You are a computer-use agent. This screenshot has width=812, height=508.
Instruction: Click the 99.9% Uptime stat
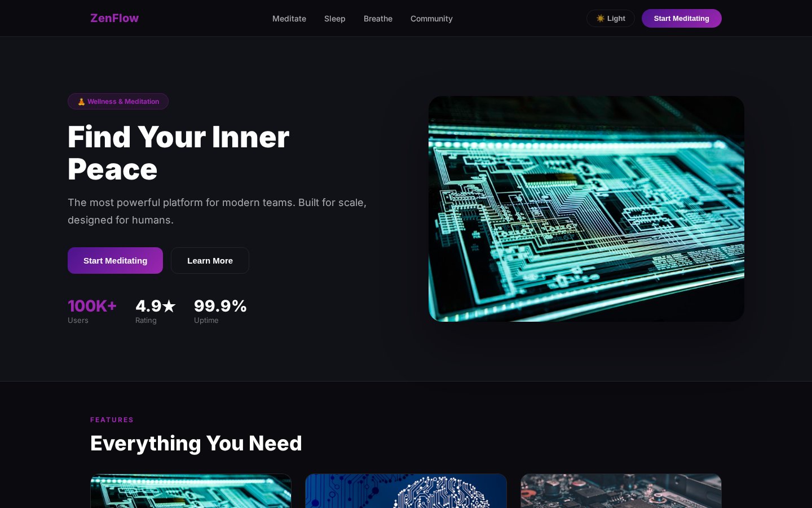[220, 311]
